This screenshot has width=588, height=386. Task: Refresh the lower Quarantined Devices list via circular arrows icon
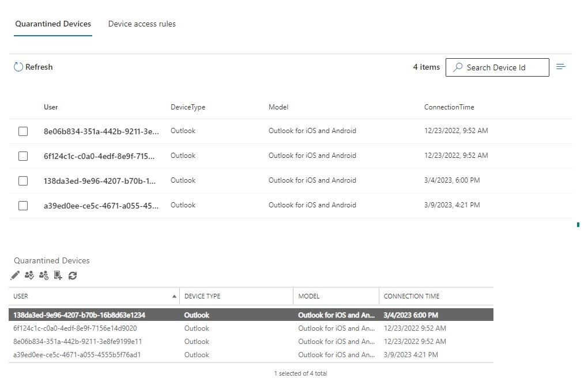click(x=72, y=275)
